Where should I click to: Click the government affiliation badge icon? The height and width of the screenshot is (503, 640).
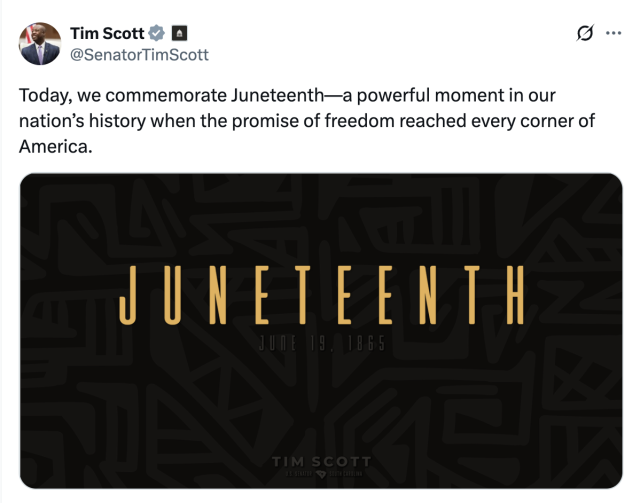[x=179, y=33]
